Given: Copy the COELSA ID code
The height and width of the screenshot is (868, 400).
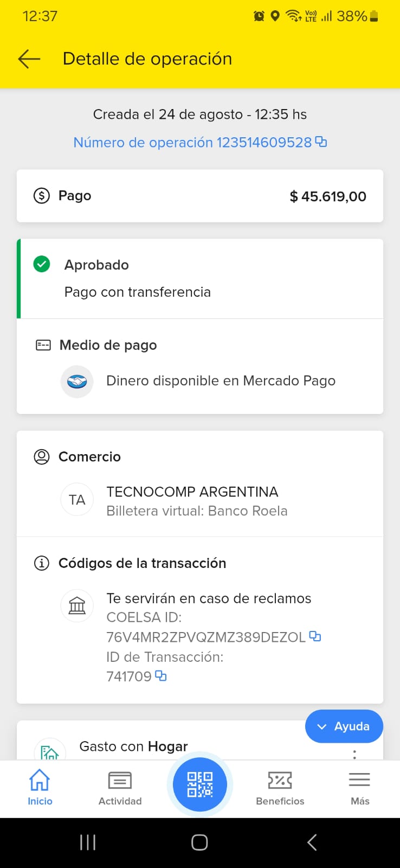Looking at the screenshot, I should (x=315, y=636).
